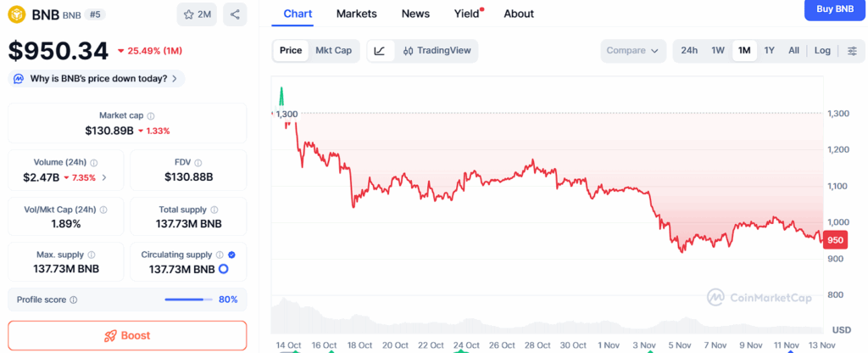The height and width of the screenshot is (353, 868).
Task: Select the line chart type icon
Action: 379,51
